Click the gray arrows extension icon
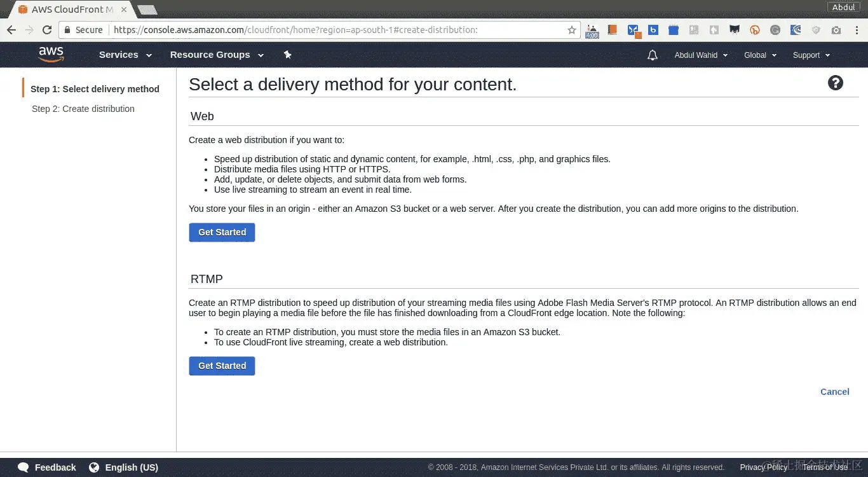The height and width of the screenshot is (477, 868). tap(694, 29)
